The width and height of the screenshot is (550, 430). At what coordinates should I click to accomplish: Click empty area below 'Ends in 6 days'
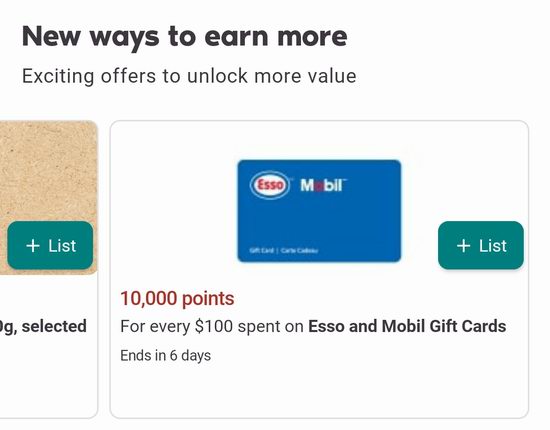[x=318, y=391]
